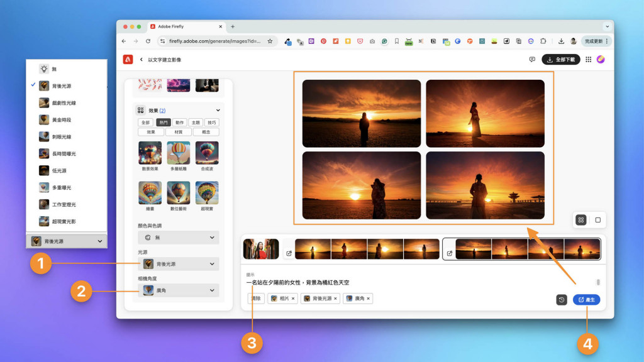This screenshot has width=644, height=362.
Task: Choose 多重曝光 in the lighting list
Action: [67, 187]
